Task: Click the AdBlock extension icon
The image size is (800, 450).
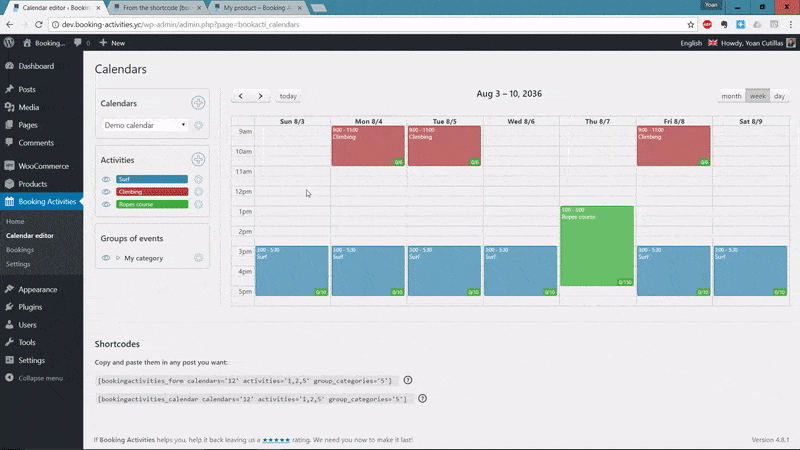Action: coord(707,24)
